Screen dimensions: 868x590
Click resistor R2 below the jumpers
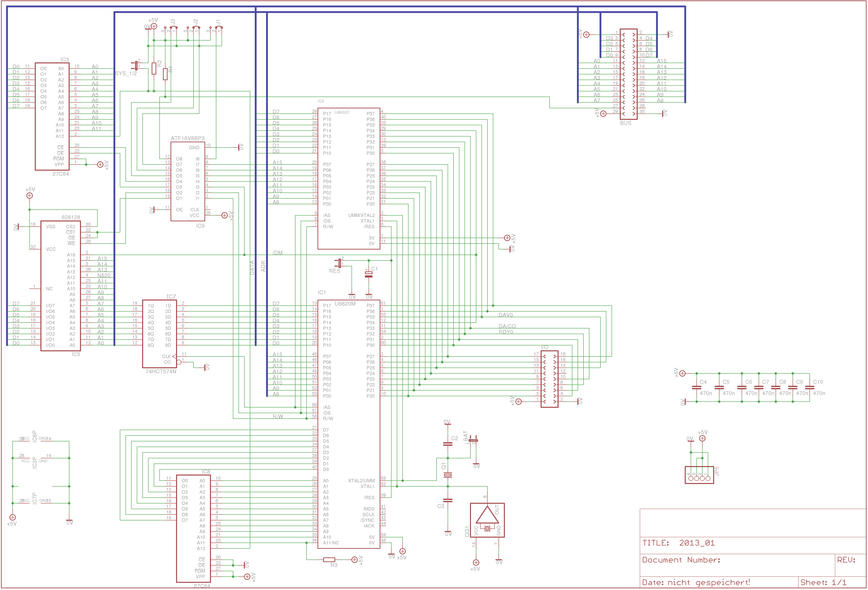(x=154, y=68)
